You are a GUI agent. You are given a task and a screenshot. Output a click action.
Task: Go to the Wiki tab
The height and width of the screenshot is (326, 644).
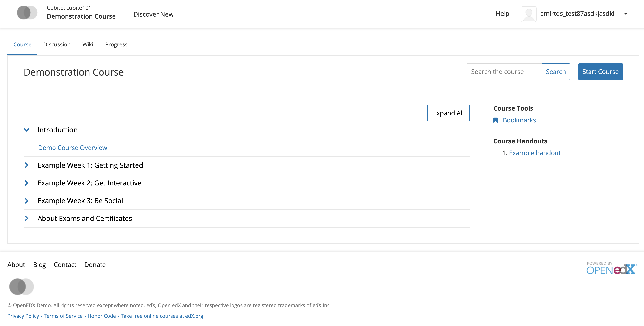point(88,44)
